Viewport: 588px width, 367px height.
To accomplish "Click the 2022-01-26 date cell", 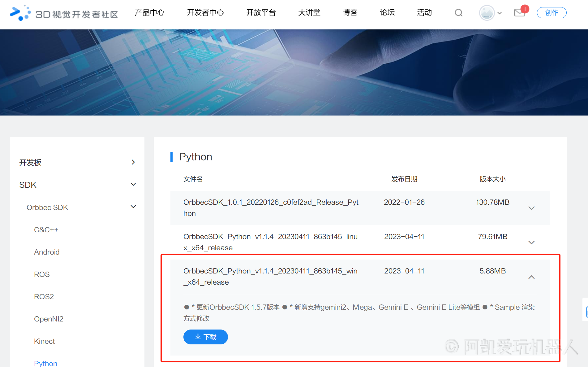I will pyautogui.click(x=404, y=202).
